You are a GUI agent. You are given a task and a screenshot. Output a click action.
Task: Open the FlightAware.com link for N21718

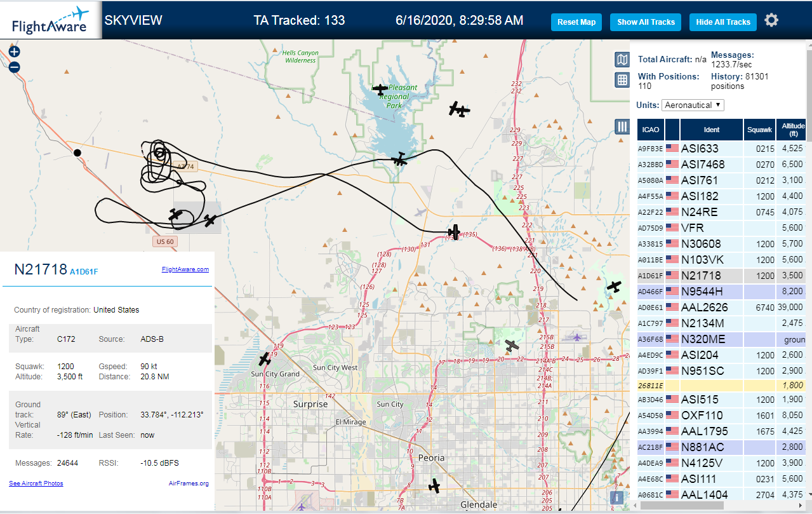pos(185,269)
